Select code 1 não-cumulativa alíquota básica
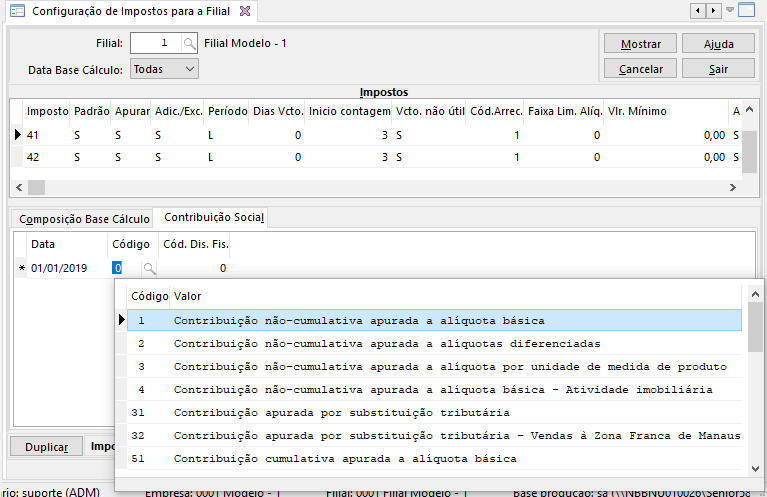The width and height of the screenshot is (767, 497). [434, 320]
